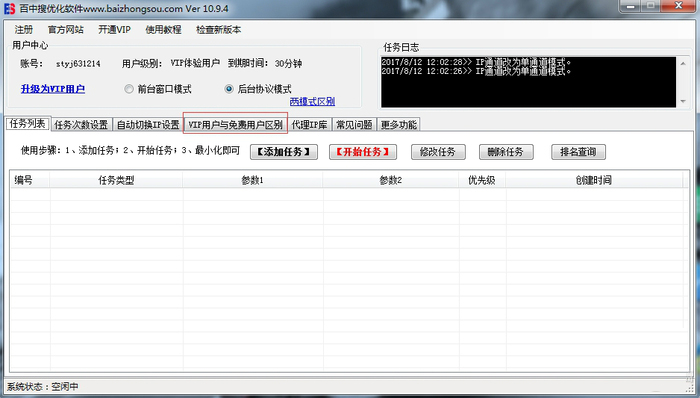The image size is (700, 398).
Task: Close the 百中搜优化软件 window
Action: point(679,6)
